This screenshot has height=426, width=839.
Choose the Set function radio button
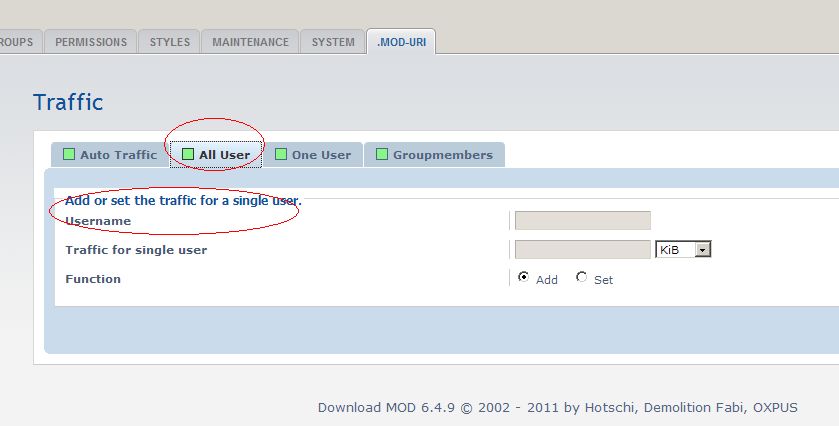(582, 278)
